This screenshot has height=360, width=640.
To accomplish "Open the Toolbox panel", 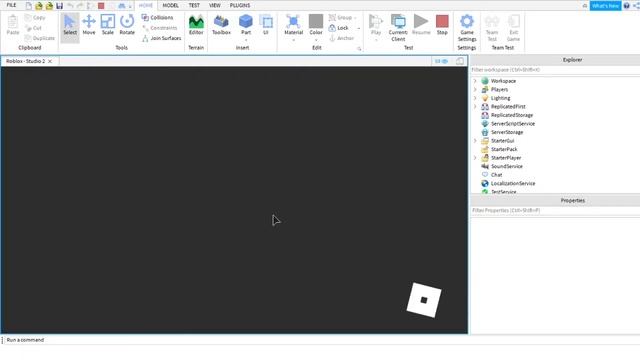I will 221,25.
